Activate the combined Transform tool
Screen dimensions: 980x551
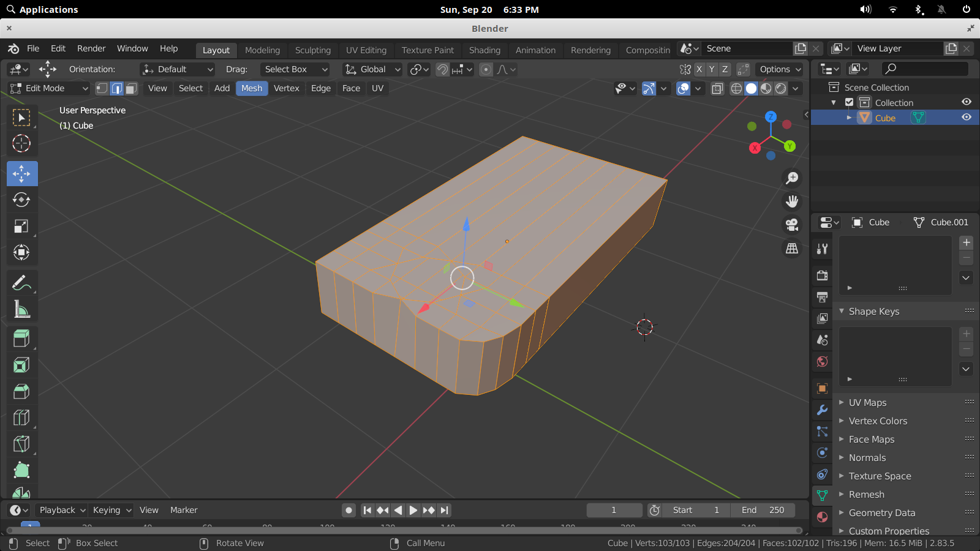point(21,252)
